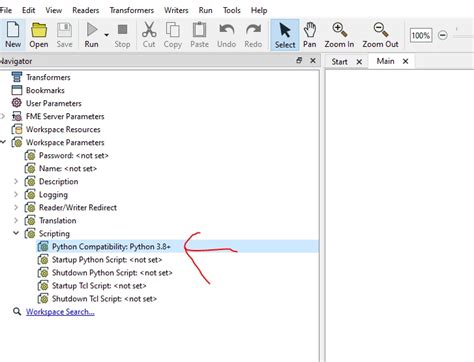This screenshot has width=474, height=362.
Task: Click the zoom slider minus button
Action: point(443,35)
